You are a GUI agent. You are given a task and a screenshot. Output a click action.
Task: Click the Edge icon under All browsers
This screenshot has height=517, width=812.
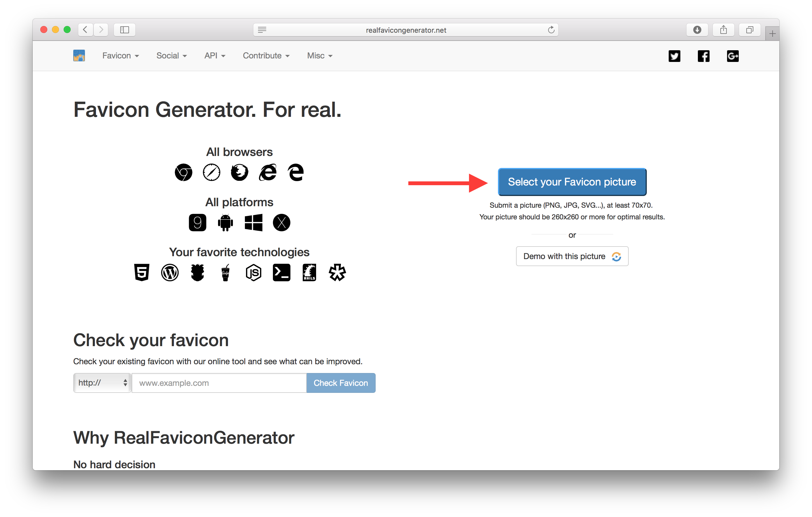pos(296,172)
